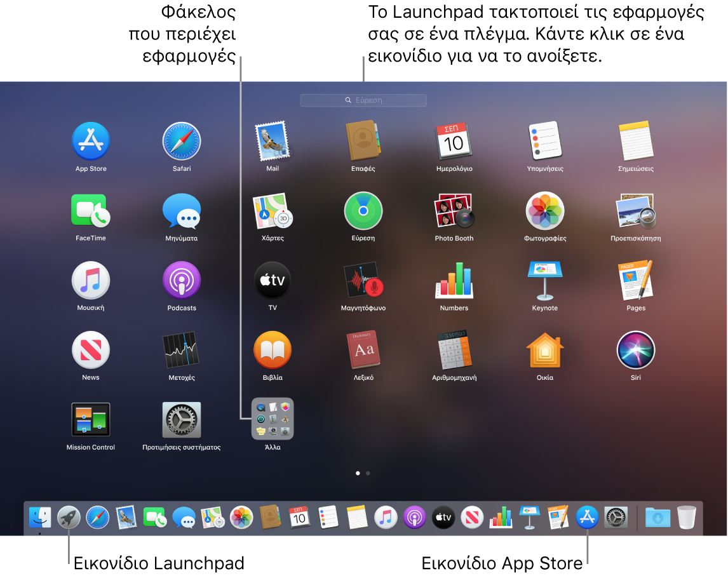
Task: Open the Λεξικό dictionary app
Action: pos(363,350)
